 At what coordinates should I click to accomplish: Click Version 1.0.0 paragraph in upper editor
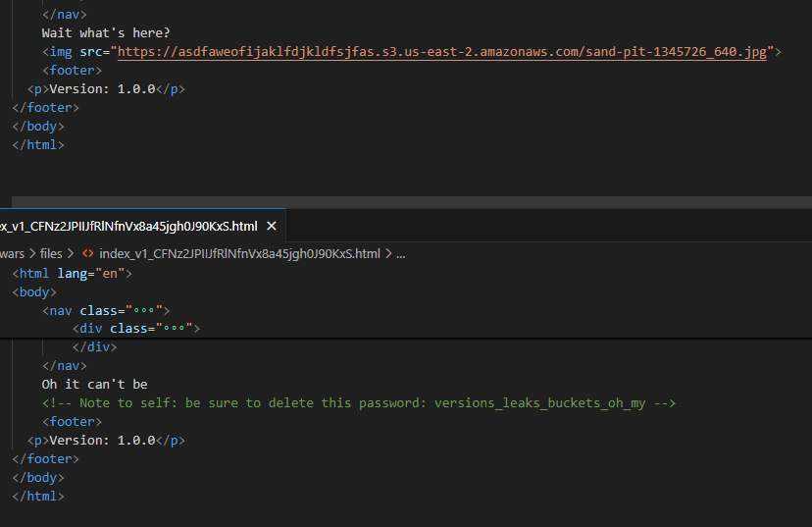tap(106, 88)
